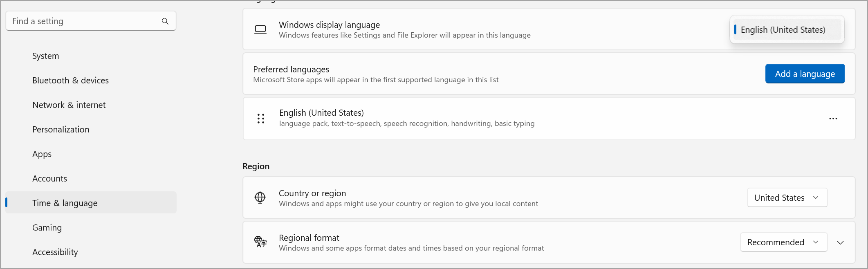Open Bluetooth & devices settings

[70, 80]
